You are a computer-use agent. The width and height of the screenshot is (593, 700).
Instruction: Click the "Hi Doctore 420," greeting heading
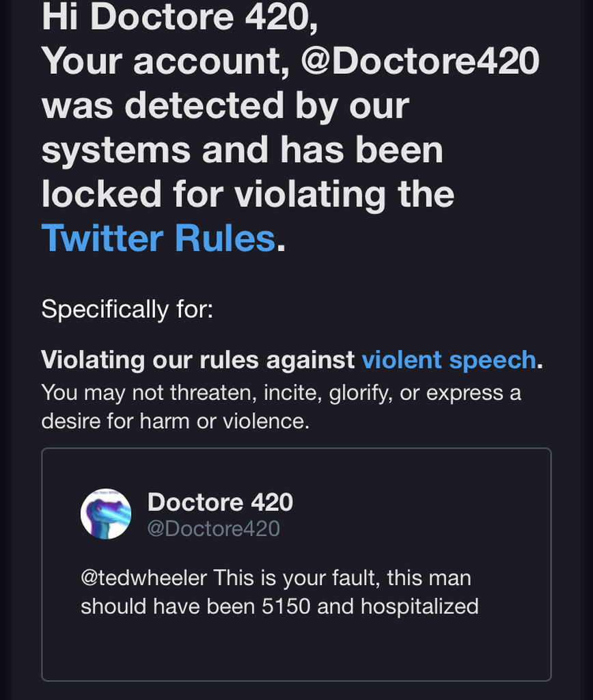(x=180, y=16)
